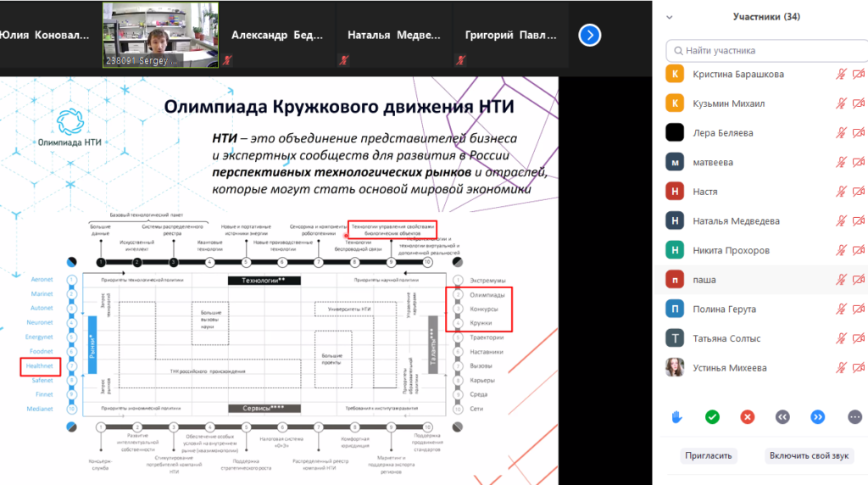Click the black avatar of Лера Беляева
The height and width of the screenshot is (485, 868).
(674, 133)
